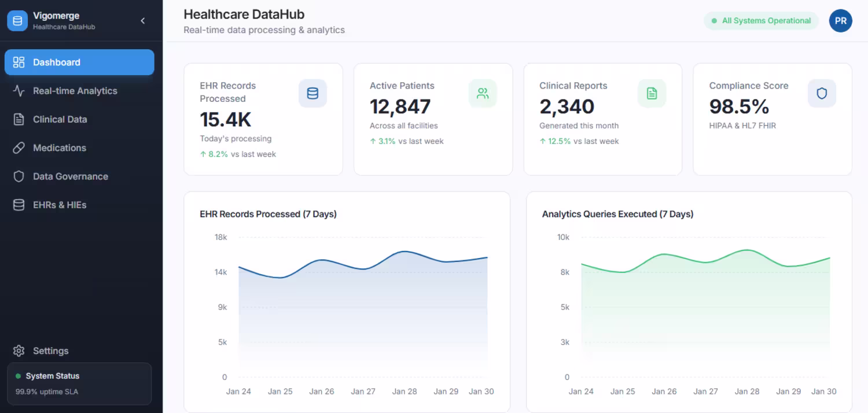Click the Clinical Reports document icon
868x413 pixels.
[652, 93]
